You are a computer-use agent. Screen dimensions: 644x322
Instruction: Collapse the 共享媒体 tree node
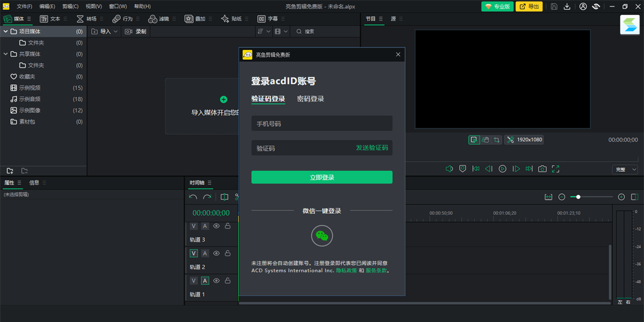pos(5,54)
